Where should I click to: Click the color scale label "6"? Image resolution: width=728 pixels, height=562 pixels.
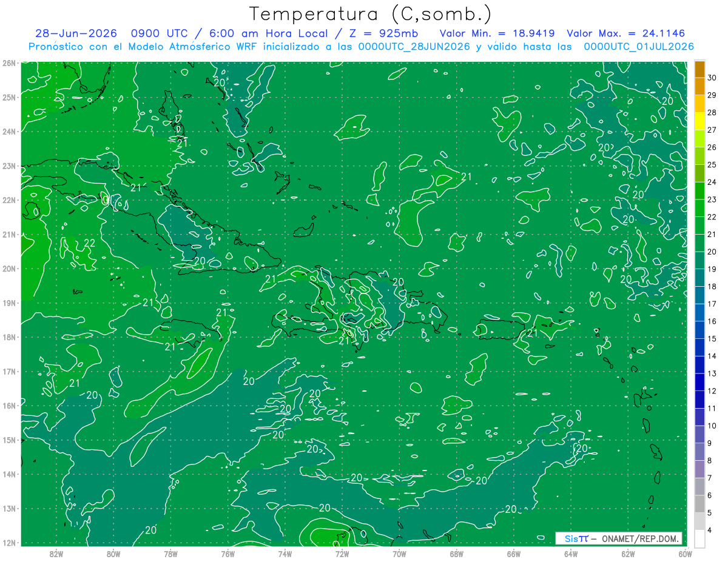(710, 495)
